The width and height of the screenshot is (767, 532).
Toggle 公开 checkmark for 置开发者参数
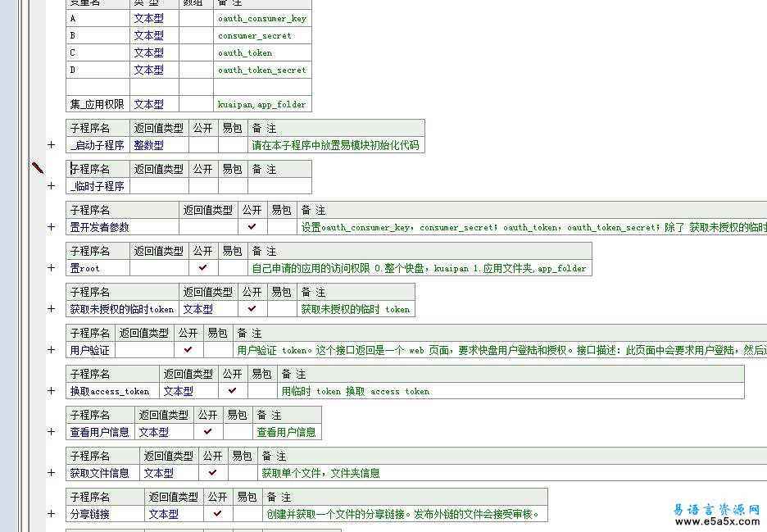click(x=252, y=226)
